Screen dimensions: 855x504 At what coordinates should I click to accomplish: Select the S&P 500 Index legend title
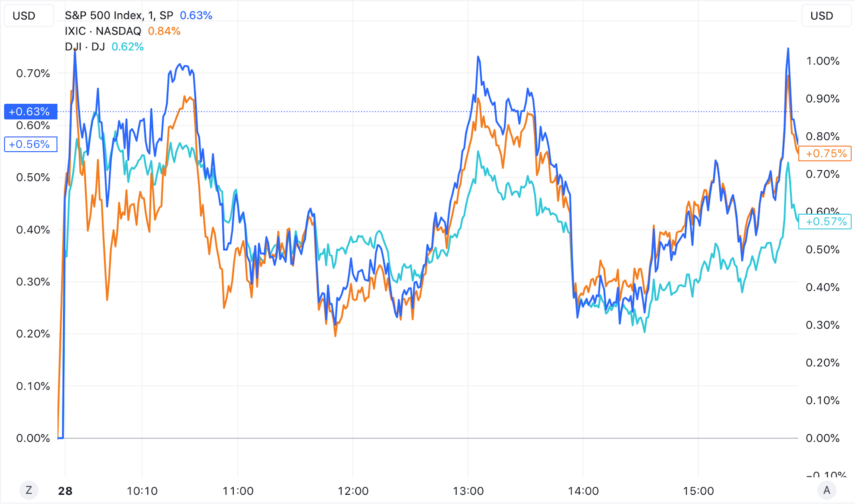coord(119,15)
